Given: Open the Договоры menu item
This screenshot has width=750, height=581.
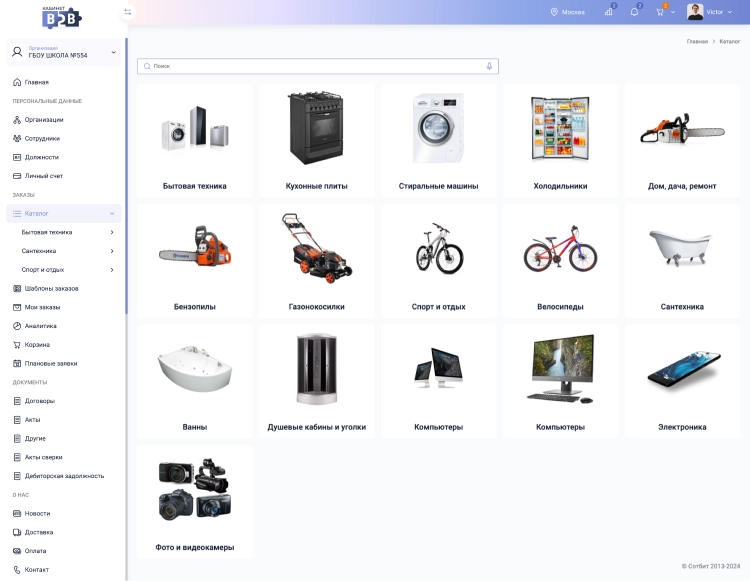Looking at the screenshot, I should point(40,401).
